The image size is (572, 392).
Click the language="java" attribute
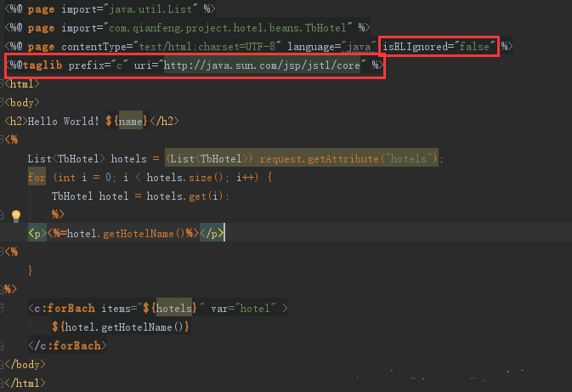click(x=331, y=47)
